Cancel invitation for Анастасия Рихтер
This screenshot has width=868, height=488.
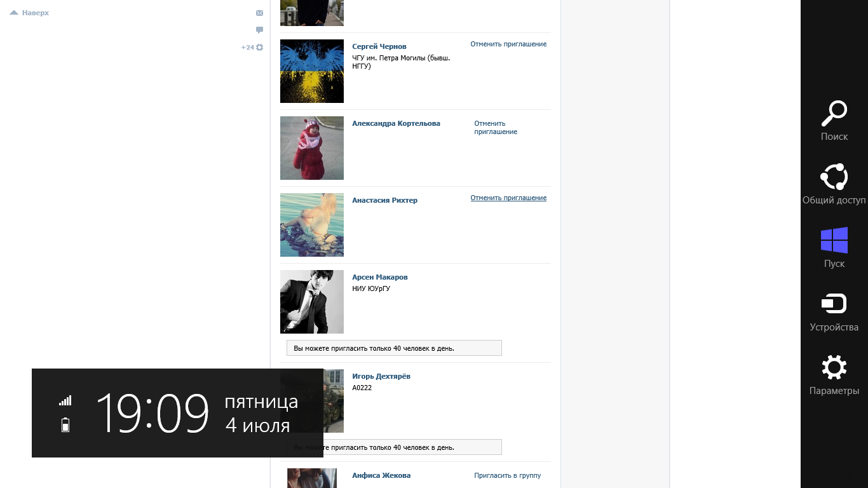tap(508, 198)
